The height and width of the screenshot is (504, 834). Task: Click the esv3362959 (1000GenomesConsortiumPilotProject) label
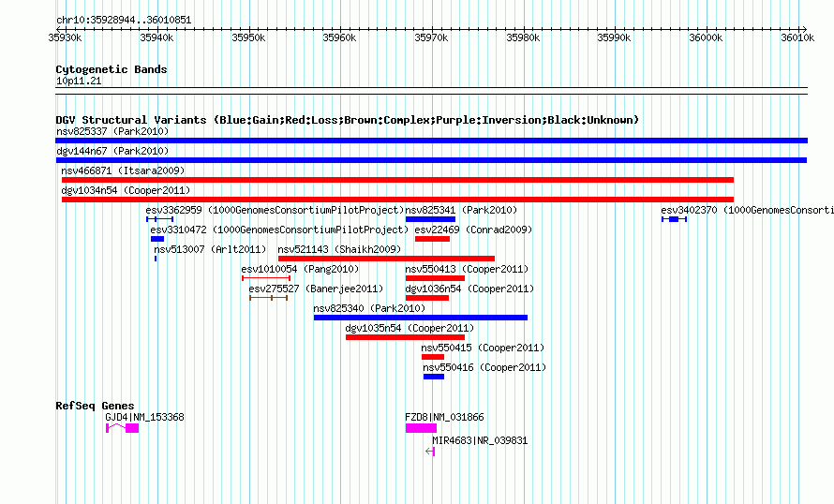coord(275,210)
